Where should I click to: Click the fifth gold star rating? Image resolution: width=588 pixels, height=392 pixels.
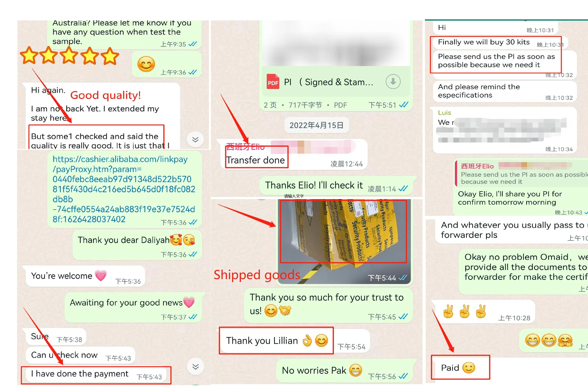coord(110,56)
